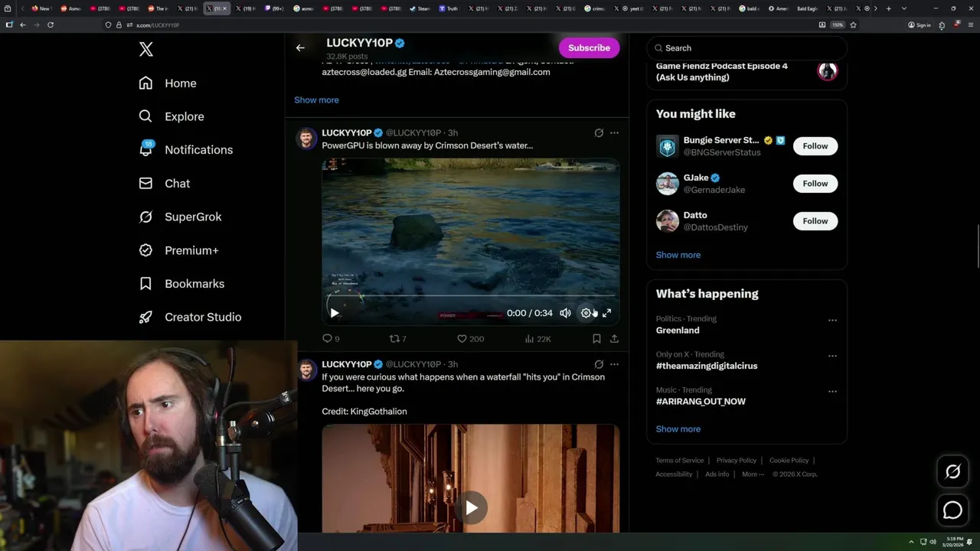
Task: Click LUCKYY10P avatar on the waterfall tweet
Action: (306, 370)
